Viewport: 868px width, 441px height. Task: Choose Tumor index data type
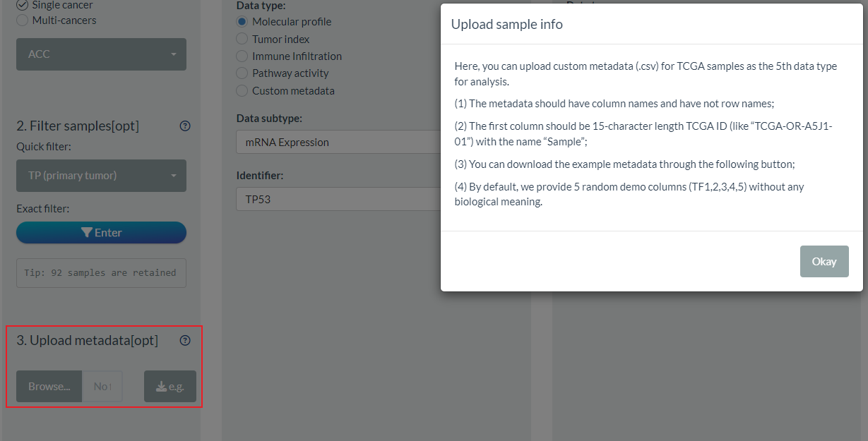point(242,40)
